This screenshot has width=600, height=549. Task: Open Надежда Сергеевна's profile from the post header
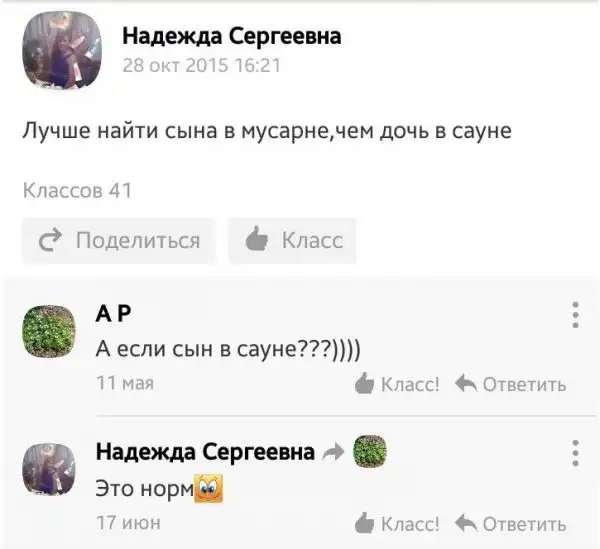[231, 37]
